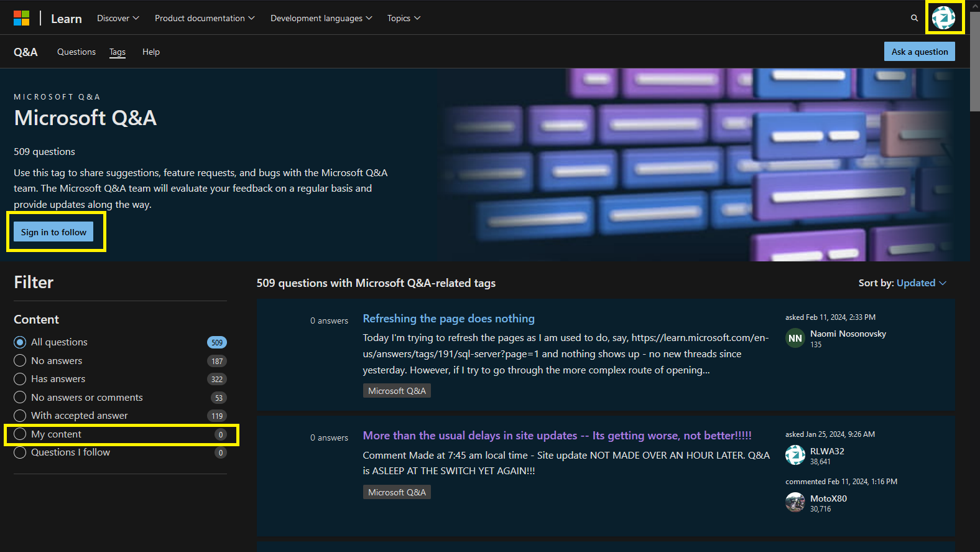Click Microsoft Q&A tag under delays question
980x552 pixels.
click(397, 492)
